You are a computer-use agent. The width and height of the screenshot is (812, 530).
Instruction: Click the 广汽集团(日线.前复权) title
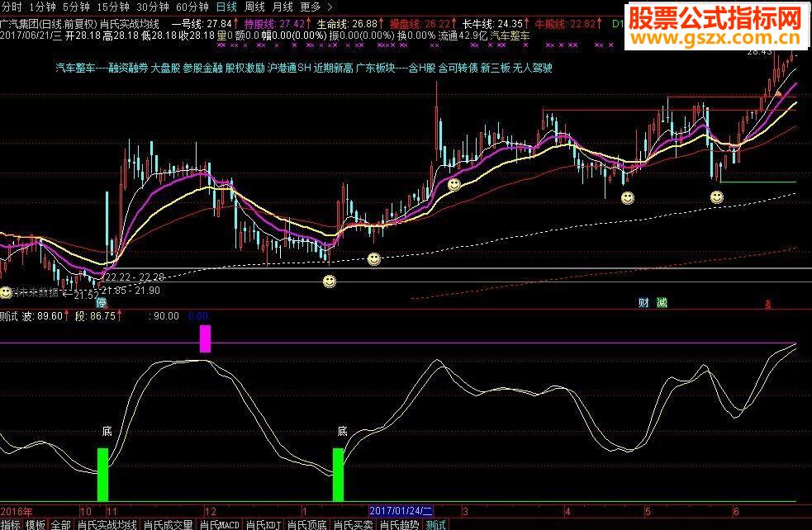(49, 23)
